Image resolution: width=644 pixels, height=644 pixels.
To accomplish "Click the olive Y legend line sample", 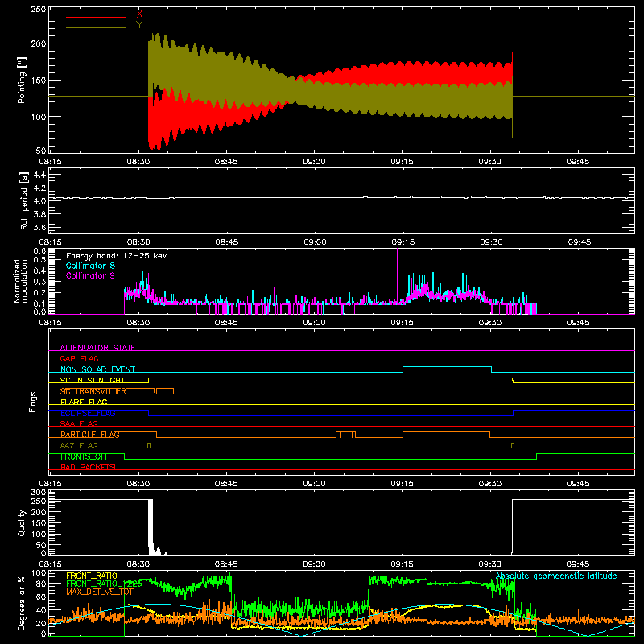I will [96, 28].
